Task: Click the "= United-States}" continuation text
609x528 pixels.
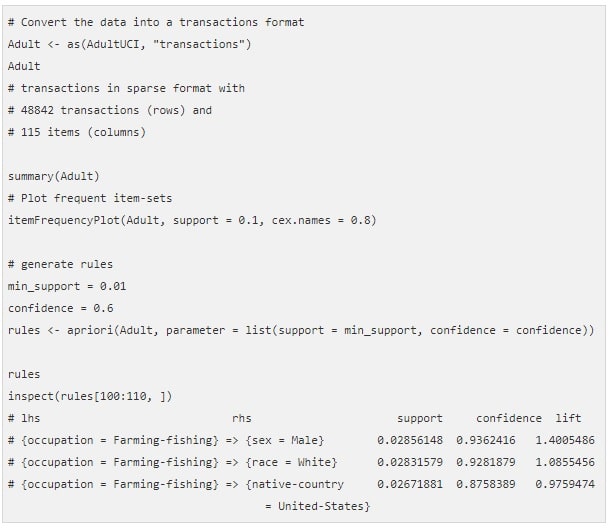Action: point(317,506)
